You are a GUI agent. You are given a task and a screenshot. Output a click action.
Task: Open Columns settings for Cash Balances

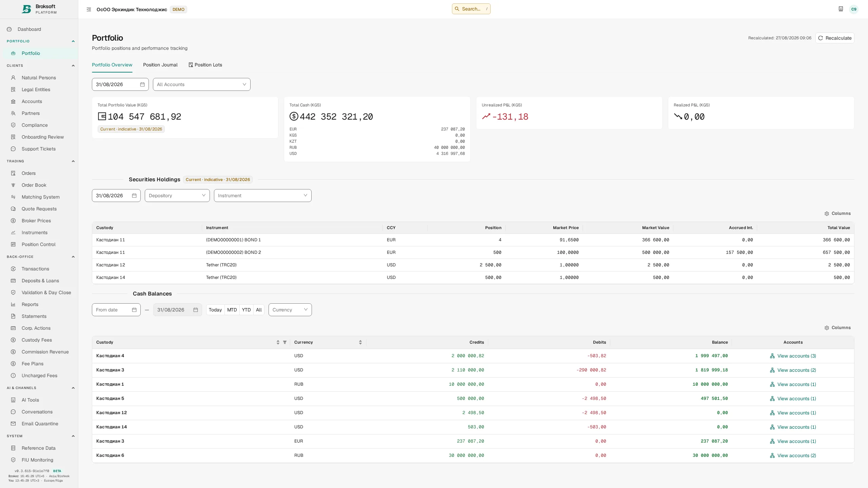(x=837, y=328)
